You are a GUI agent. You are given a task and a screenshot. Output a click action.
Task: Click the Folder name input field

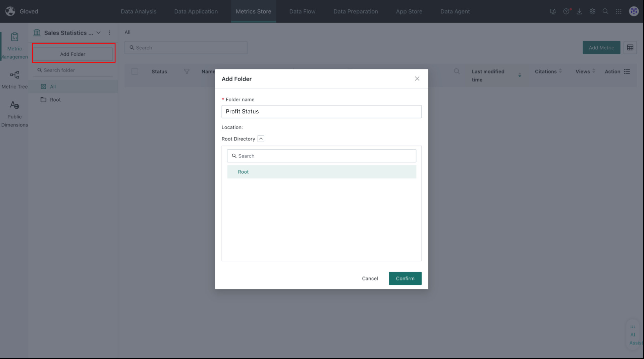tap(321, 111)
